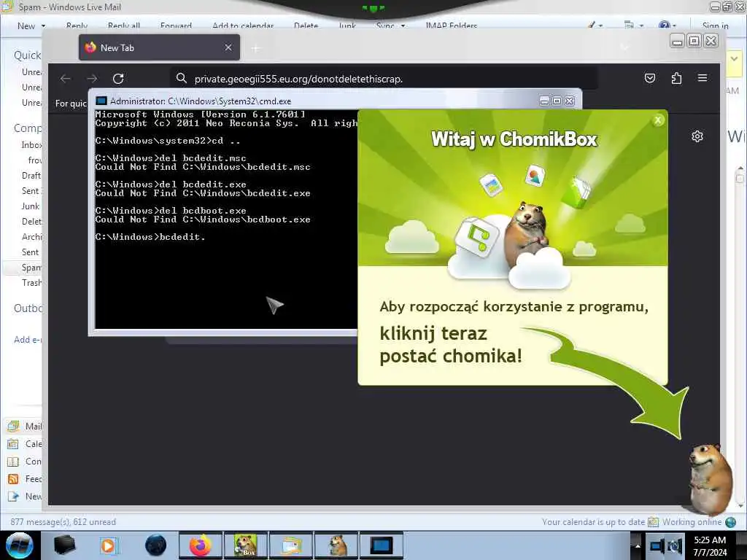
Task: Switch to Calendar view in Live Mail
Action: (x=25, y=444)
